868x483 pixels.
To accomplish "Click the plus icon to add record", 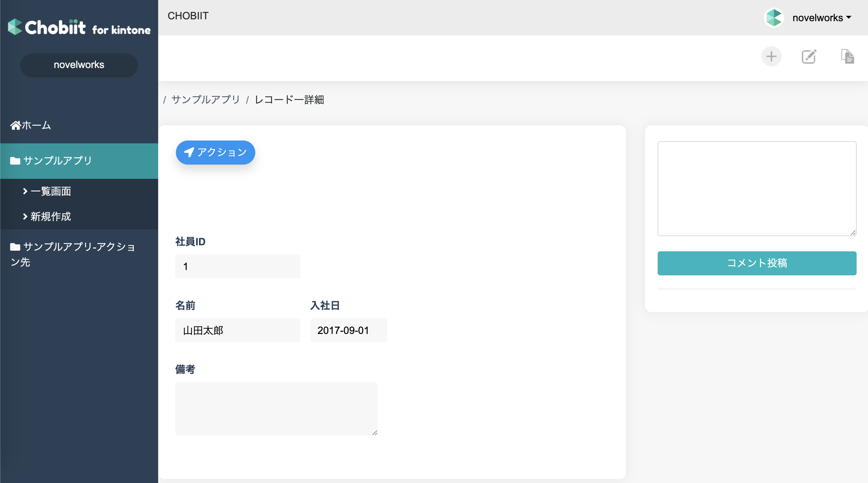I will [x=771, y=56].
